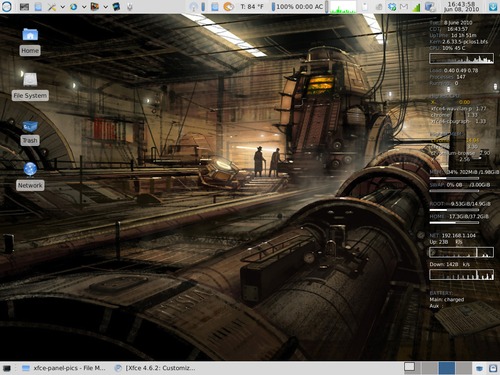Switch to the first workspace in pager
The height and width of the screenshot is (375, 500).
coord(413,368)
